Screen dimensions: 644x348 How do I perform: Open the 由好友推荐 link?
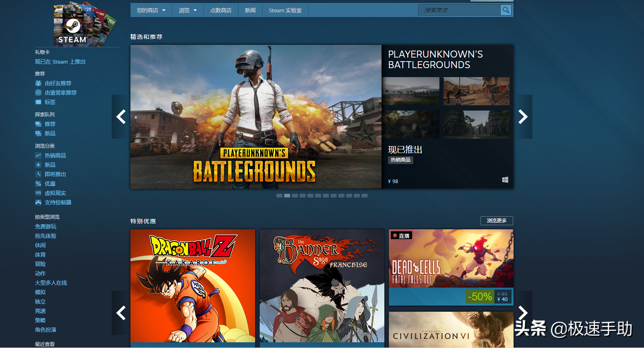[58, 83]
